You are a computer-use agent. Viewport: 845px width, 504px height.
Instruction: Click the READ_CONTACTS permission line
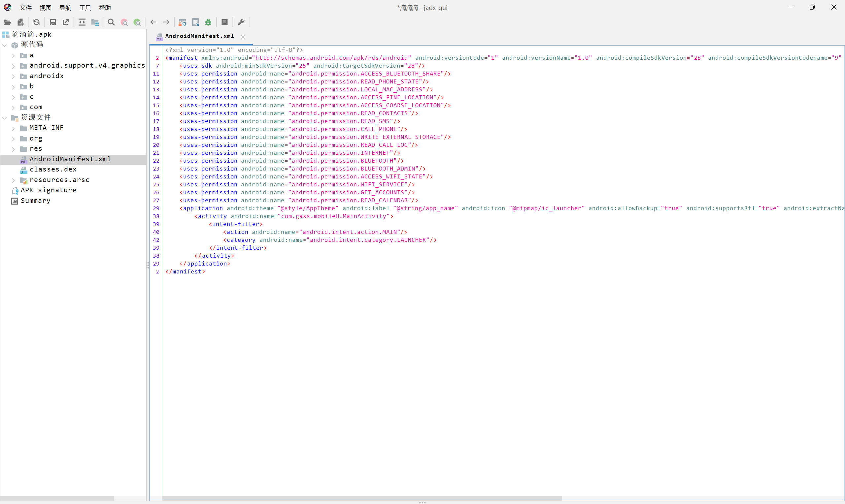(299, 113)
